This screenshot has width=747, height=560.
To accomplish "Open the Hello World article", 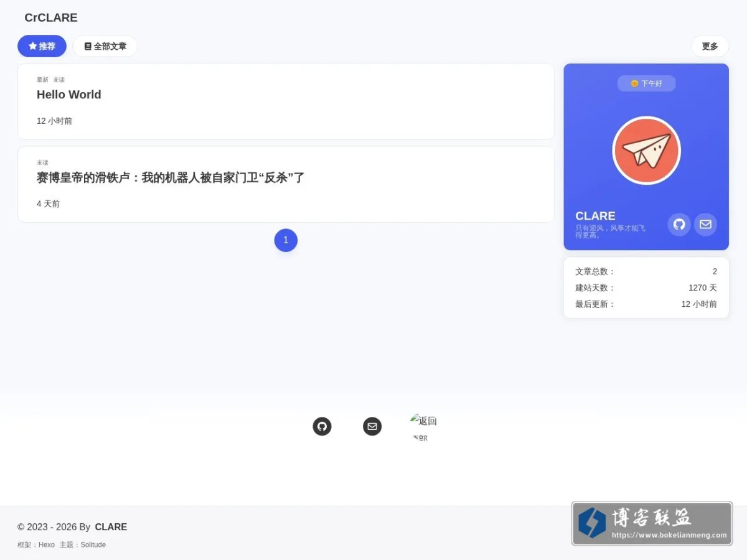I will (x=69, y=95).
